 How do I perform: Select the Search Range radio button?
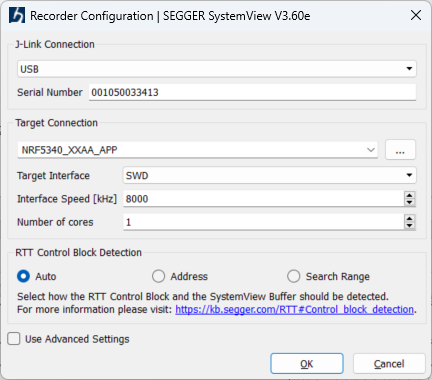click(293, 276)
